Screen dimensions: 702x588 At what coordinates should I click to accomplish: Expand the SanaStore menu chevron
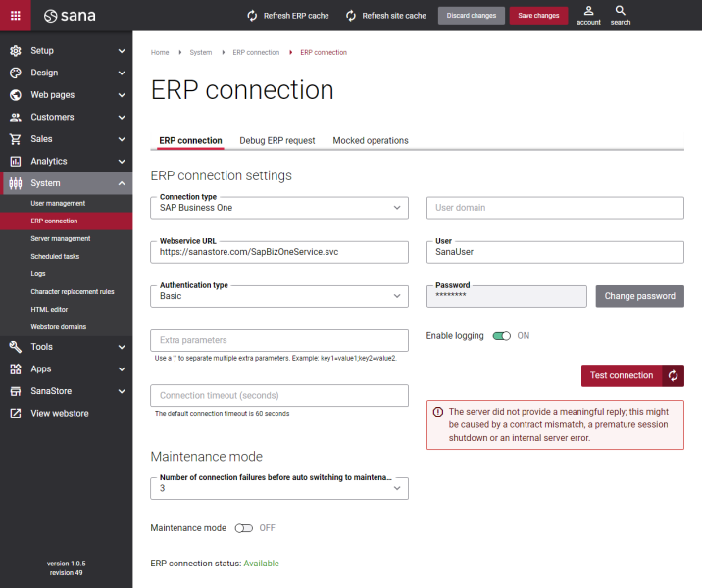coord(122,391)
